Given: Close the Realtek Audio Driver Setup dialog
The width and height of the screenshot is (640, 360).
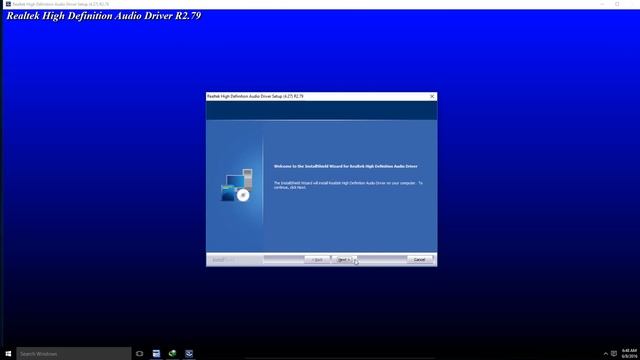Looking at the screenshot, I should pyautogui.click(x=432, y=96).
